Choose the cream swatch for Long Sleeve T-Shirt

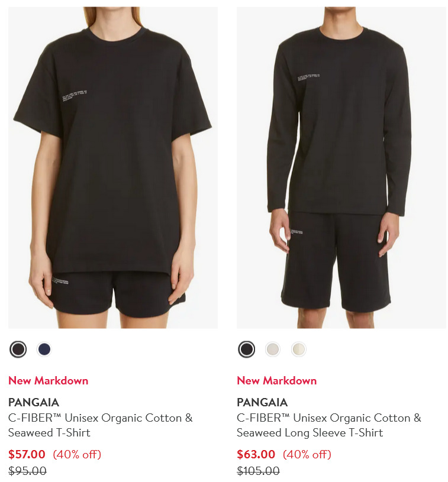pyautogui.click(x=298, y=350)
